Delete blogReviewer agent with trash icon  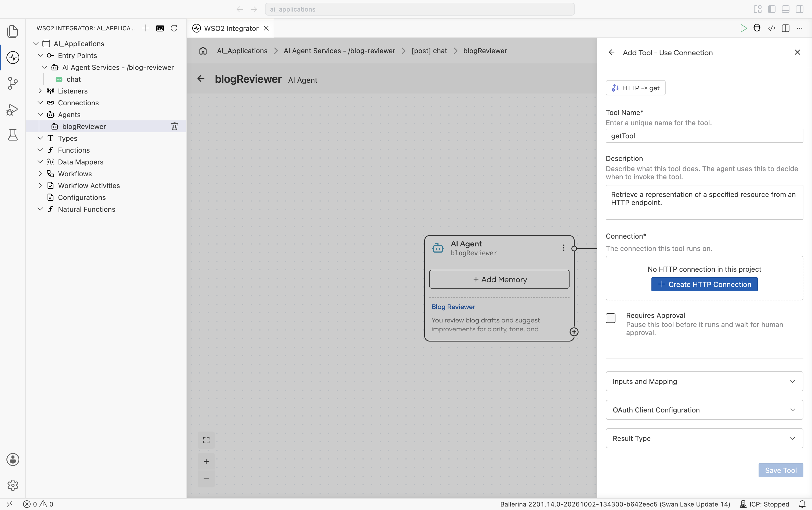point(174,126)
